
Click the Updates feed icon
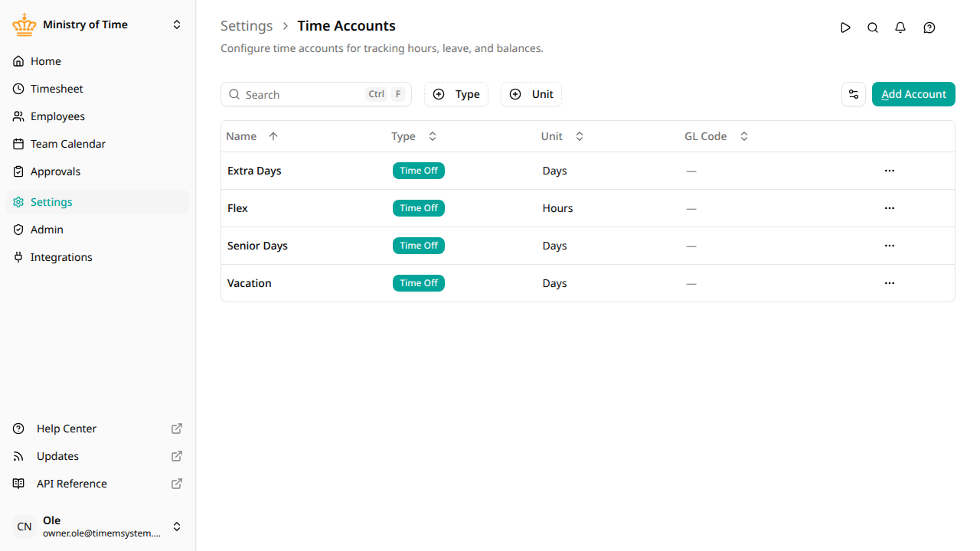point(18,456)
